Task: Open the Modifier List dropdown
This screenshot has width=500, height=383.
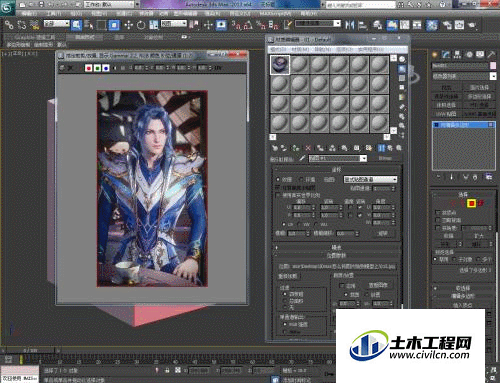Action: pos(464,76)
